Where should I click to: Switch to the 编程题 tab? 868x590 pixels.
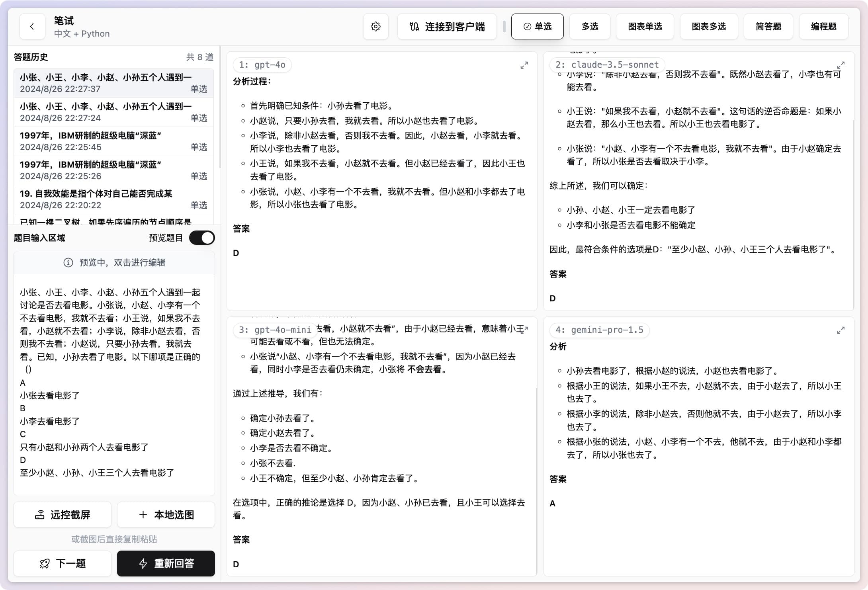823,27
